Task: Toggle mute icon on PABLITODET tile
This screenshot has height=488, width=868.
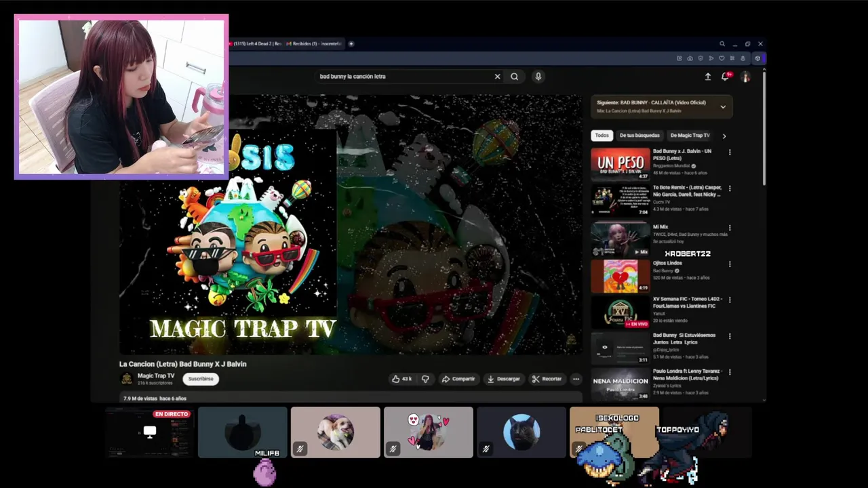Action: click(578, 449)
